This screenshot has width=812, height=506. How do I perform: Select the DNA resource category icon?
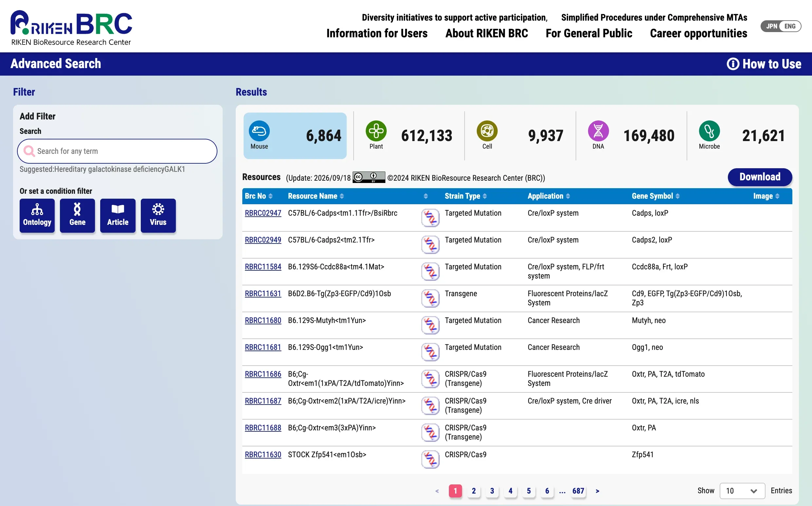(598, 131)
